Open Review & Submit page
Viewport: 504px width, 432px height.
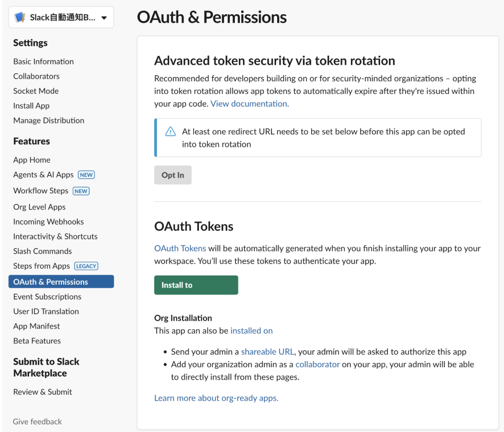point(43,392)
